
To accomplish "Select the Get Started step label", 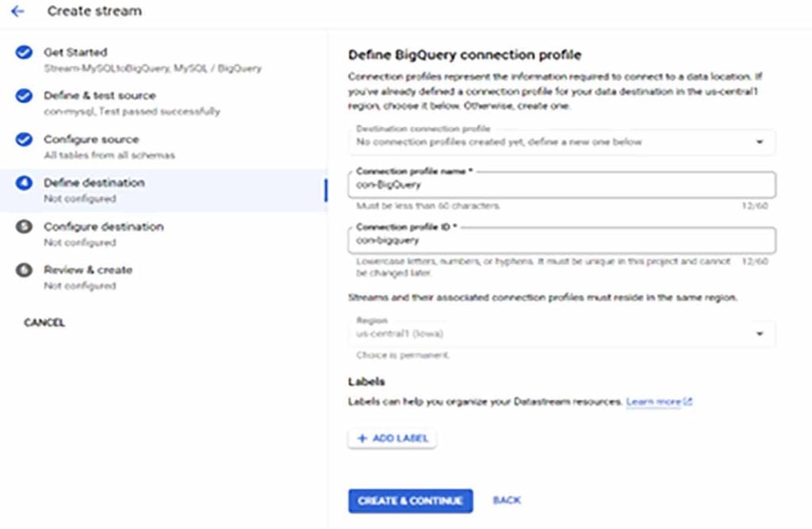I will click(75, 52).
